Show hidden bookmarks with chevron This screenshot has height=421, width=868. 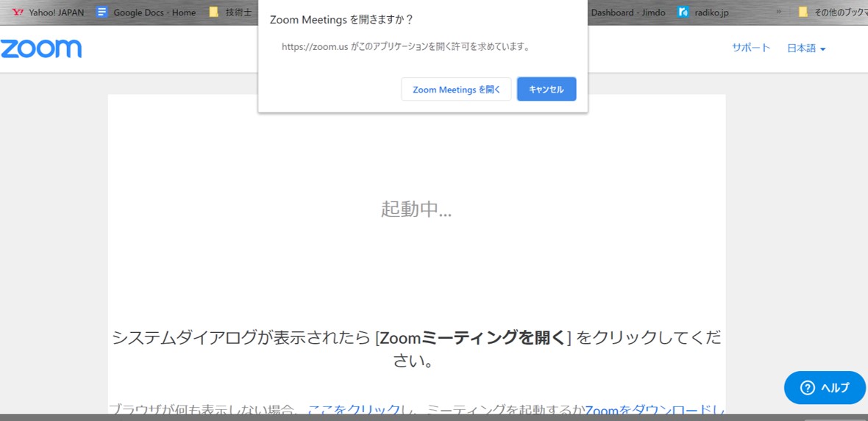(779, 12)
